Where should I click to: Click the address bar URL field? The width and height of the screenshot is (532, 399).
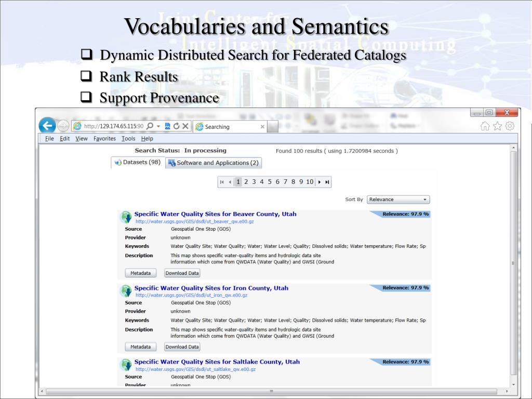tap(114, 126)
